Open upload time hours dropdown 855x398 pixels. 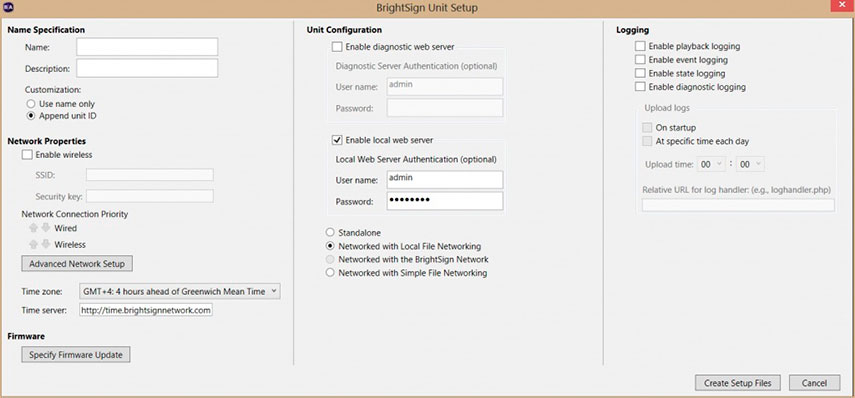(712, 164)
